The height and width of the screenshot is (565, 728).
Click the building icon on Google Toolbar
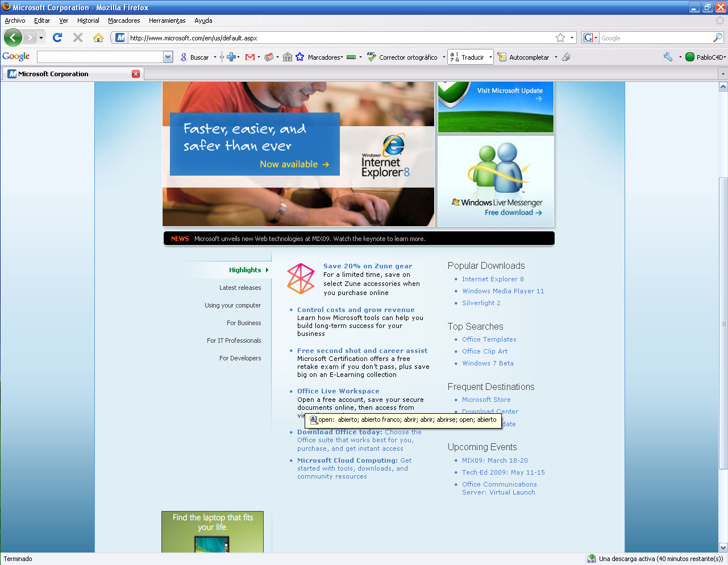288,57
